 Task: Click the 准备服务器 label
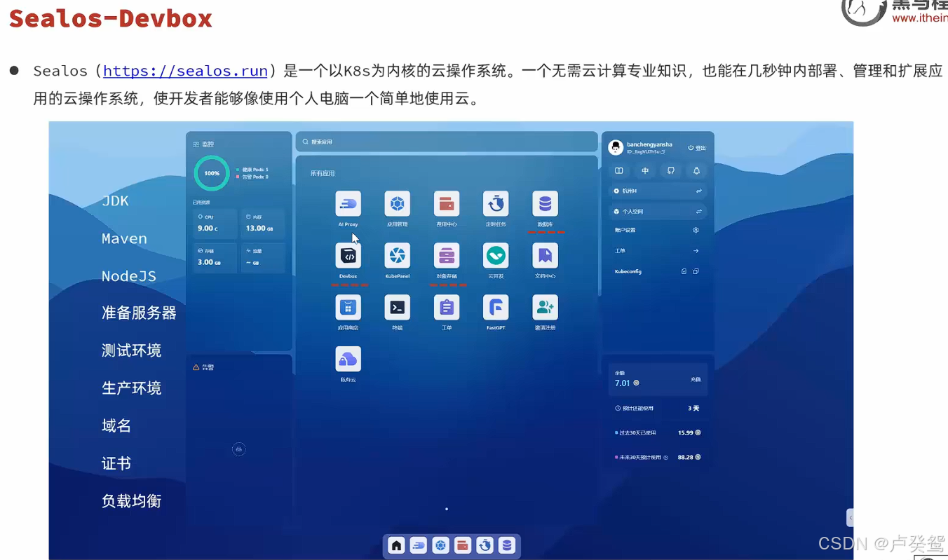(x=139, y=313)
